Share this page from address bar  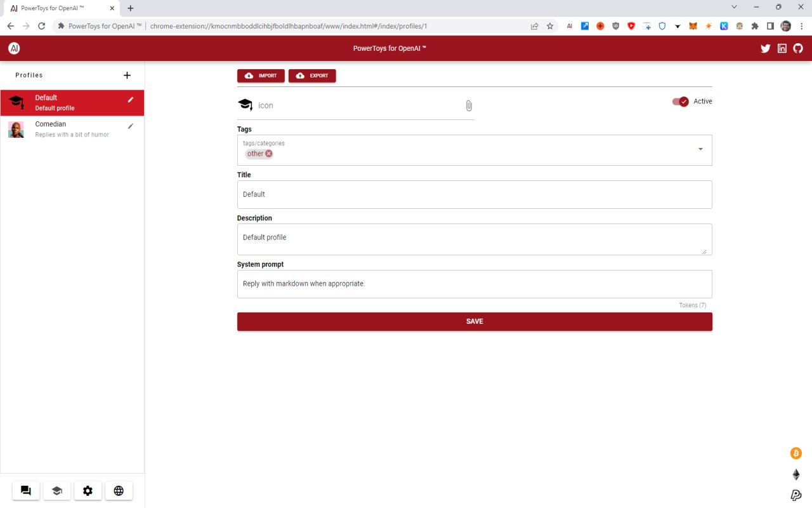pos(535,26)
